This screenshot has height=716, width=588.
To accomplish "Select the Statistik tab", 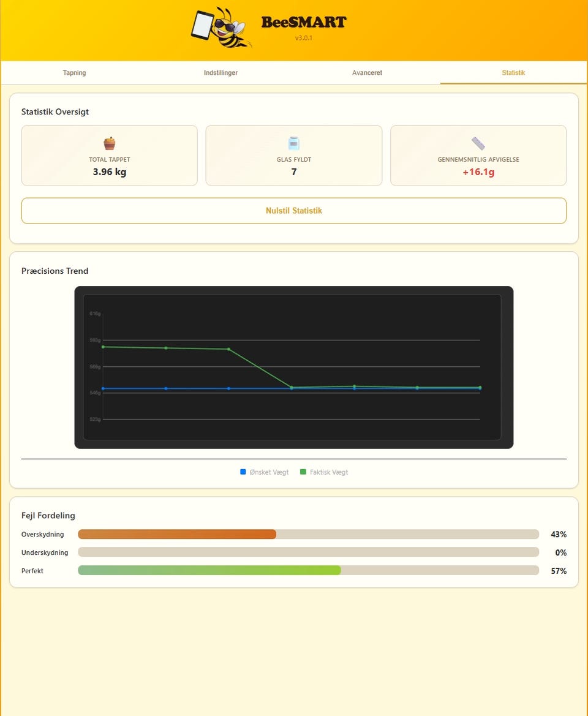I will (514, 73).
